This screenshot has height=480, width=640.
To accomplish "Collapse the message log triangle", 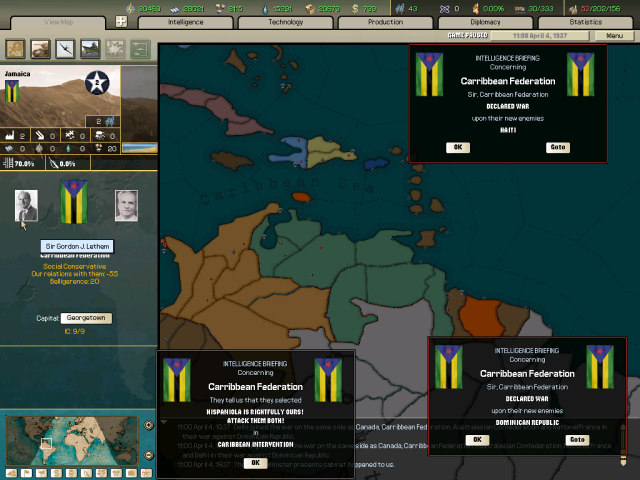I will point(163,422).
